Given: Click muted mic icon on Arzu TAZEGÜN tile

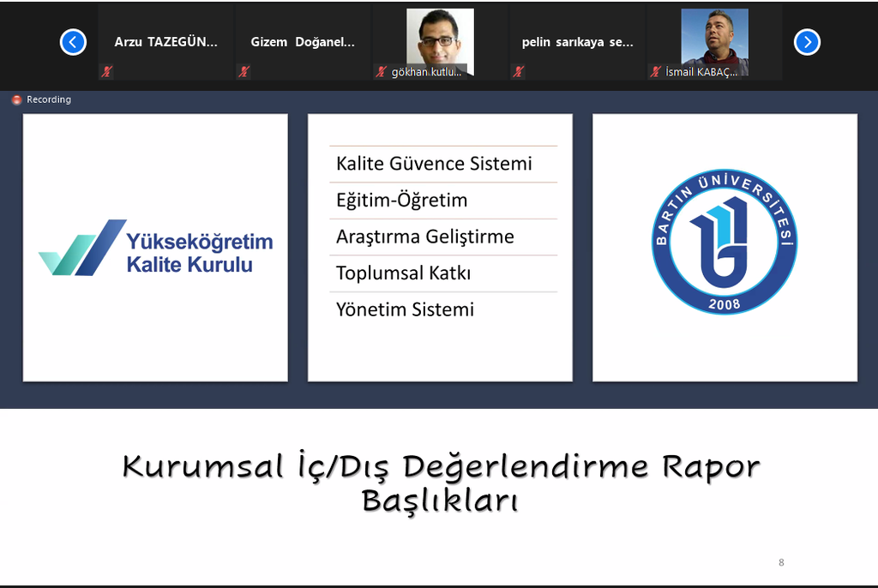Looking at the screenshot, I should [106, 72].
